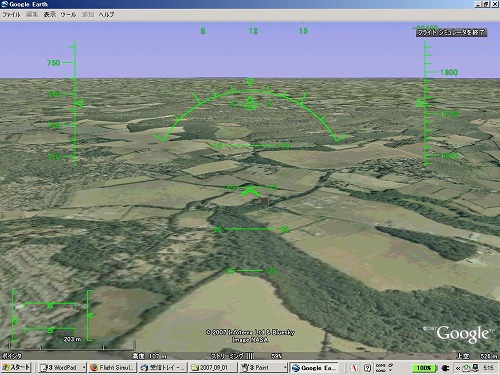This screenshot has width=500, height=375.
Task: Open the ツール (Tools) menu
Action: point(68,15)
